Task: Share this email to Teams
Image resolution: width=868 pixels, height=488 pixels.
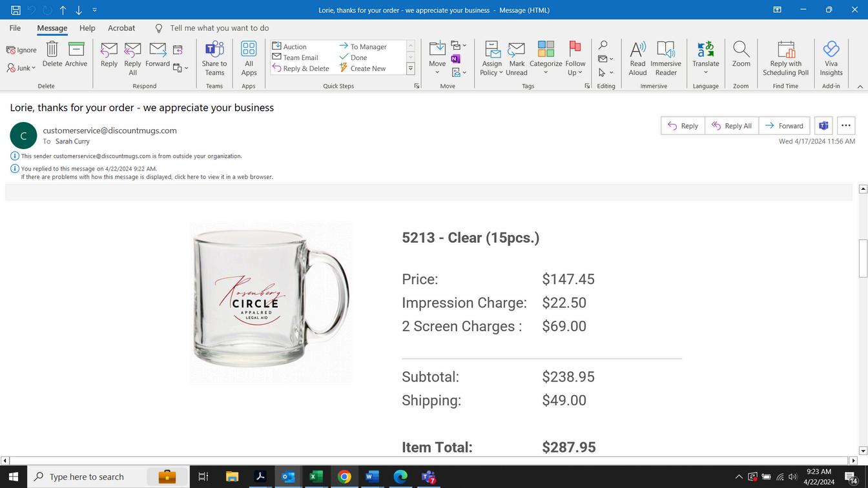Action: 214,59
